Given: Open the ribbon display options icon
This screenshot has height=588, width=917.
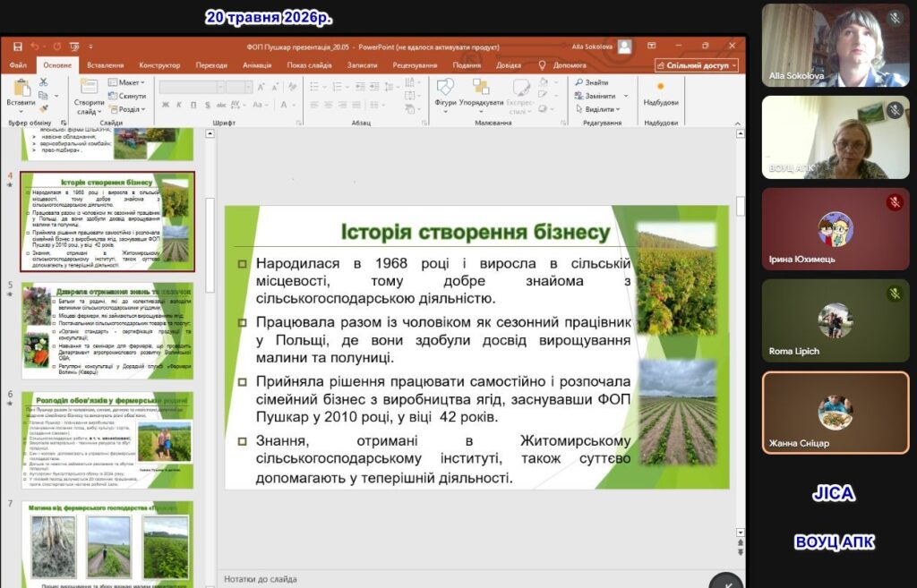Looking at the screenshot, I should tap(652, 47).
